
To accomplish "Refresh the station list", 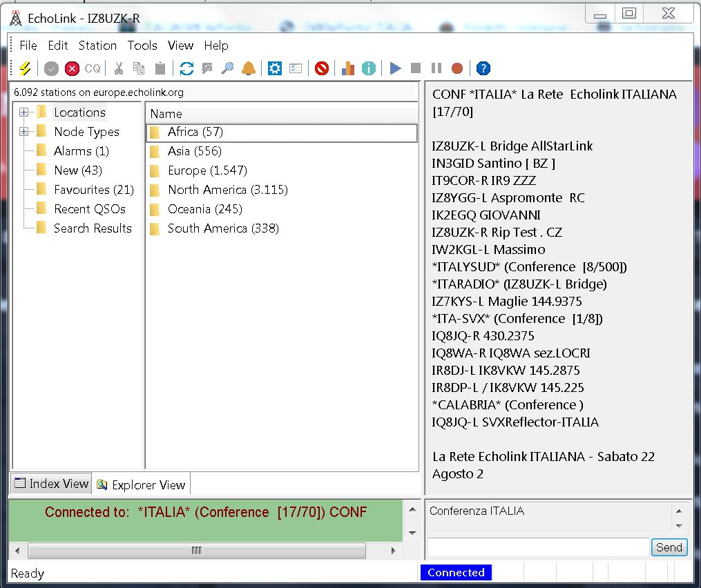I will [x=186, y=68].
